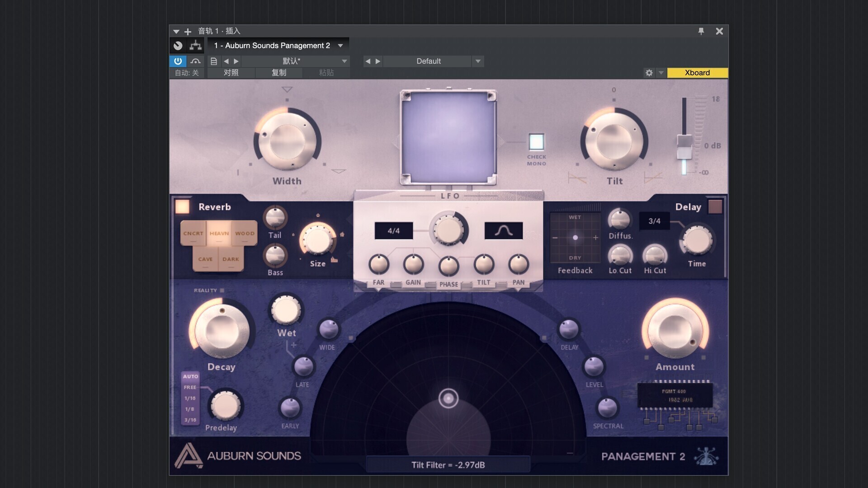Viewport: 868px width, 488px height.
Task: Click the automation mode icon beside power
Action: (195, 61)
